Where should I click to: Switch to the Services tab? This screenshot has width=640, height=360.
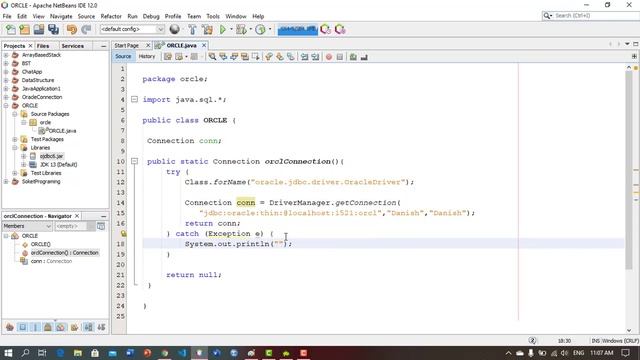click(73, 46)
